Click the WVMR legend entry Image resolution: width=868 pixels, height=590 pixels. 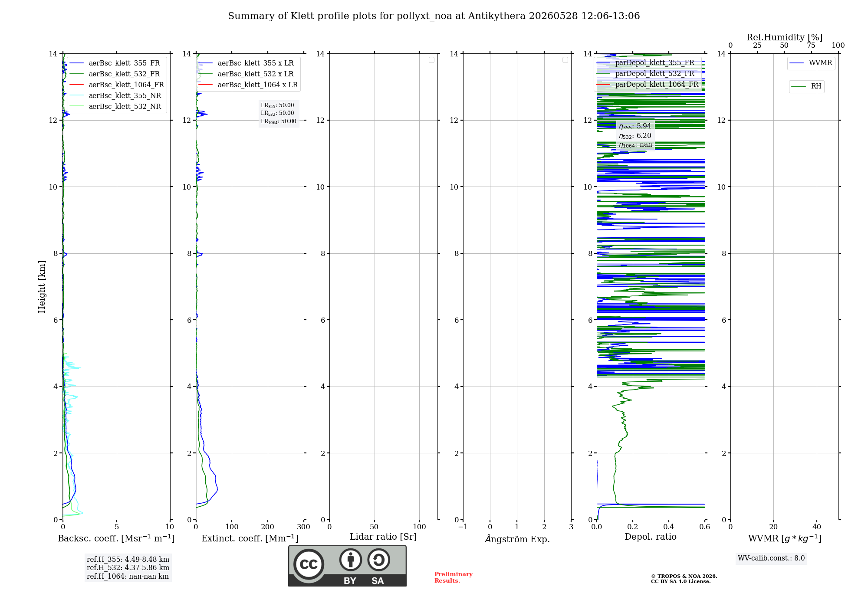(811, 63)
